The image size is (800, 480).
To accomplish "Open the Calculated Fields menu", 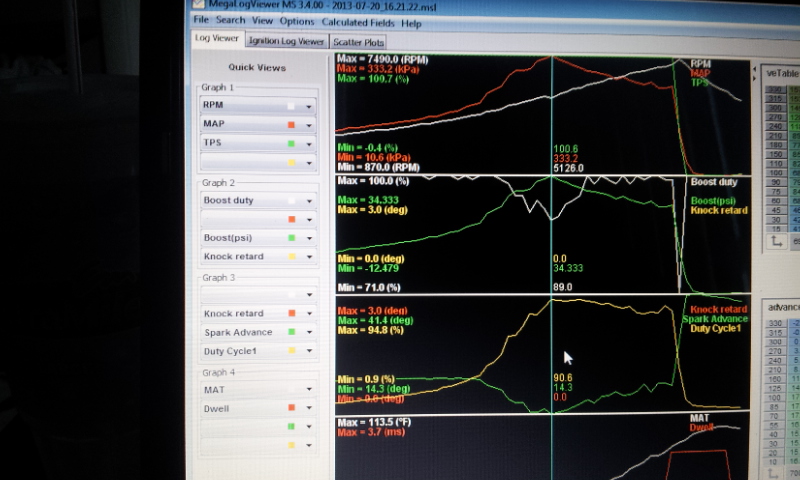I will tap(358, 22).
